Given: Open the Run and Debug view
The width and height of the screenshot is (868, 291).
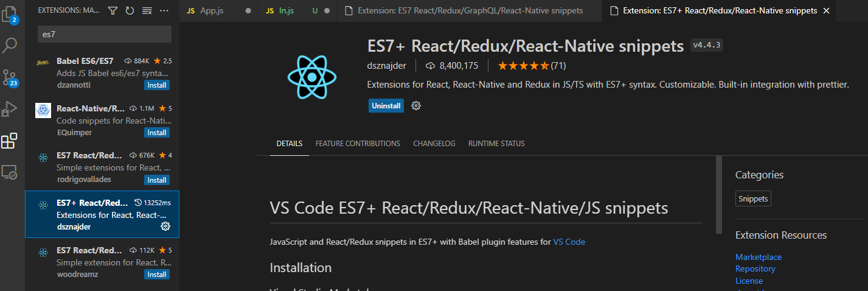Looking at the screenshot, I should [x=10, y=109].
